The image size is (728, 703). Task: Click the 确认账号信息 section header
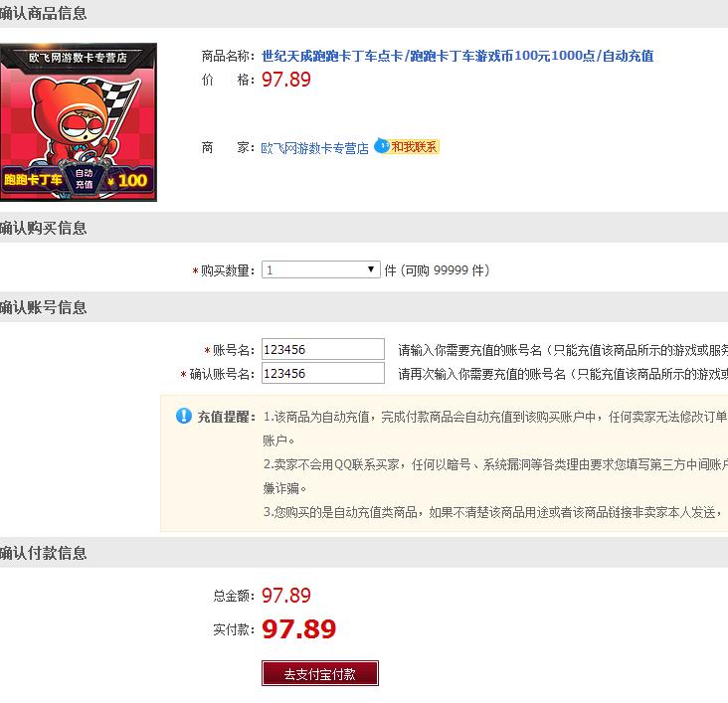pos(43,307)
